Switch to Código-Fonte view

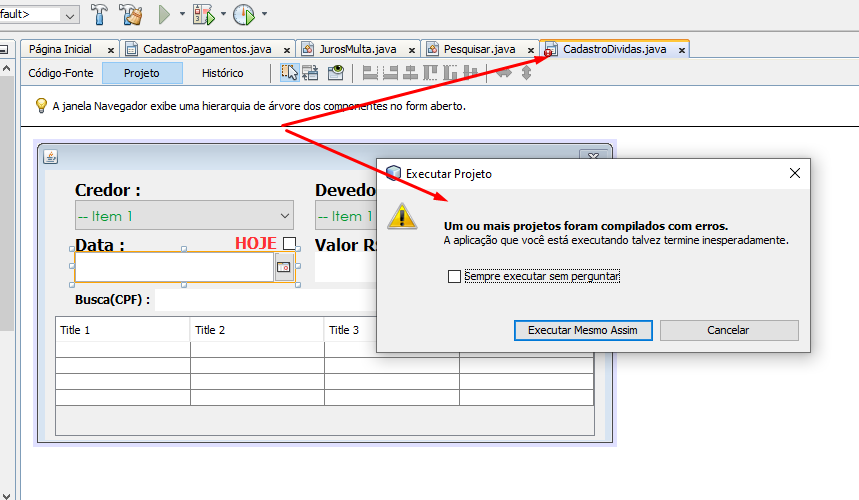point(61,73)
